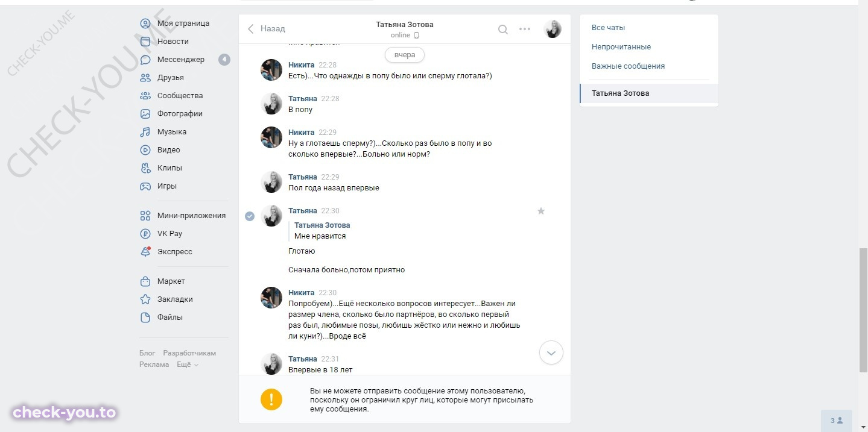Screen dimensions: 868x432
Task: Expand the Ещё footer dropdown
Action: (x=188, y=365)
